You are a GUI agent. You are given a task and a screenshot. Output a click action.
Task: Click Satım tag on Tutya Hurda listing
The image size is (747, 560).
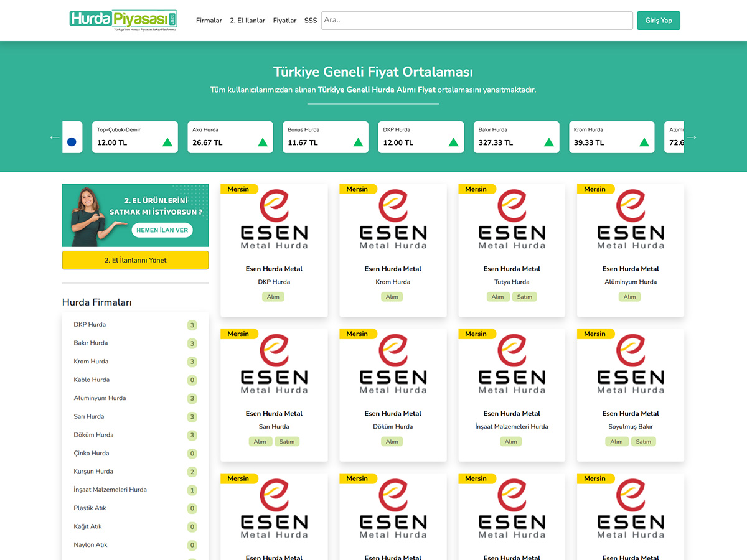tap(525, 297)
